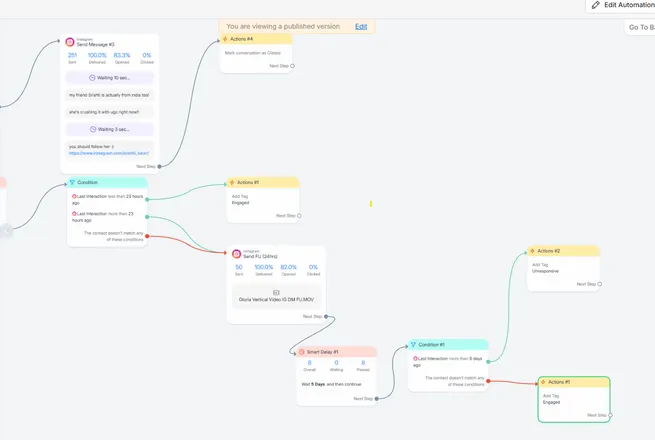Select 'Last Interaction less than 23 hours' condition

(x=107, y=199)
